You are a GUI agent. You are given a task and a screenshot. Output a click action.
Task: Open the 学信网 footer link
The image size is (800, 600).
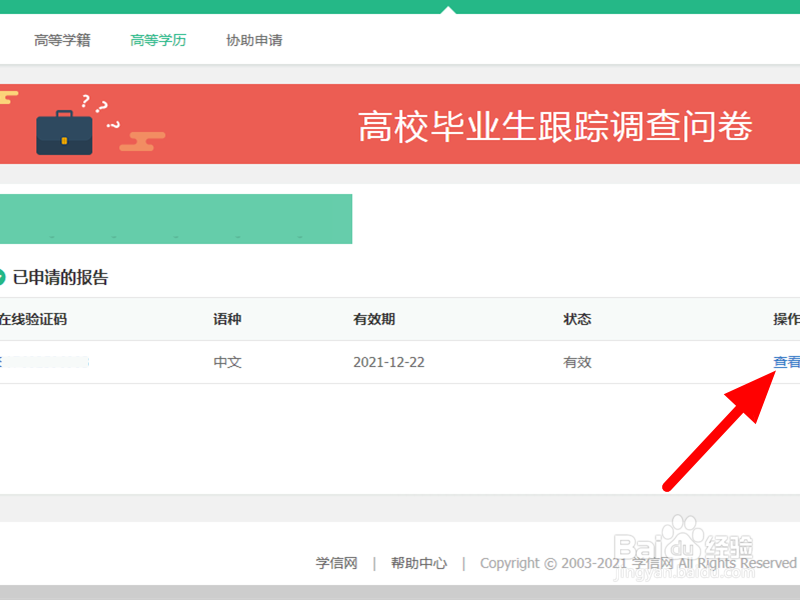(x=337, y=563)
